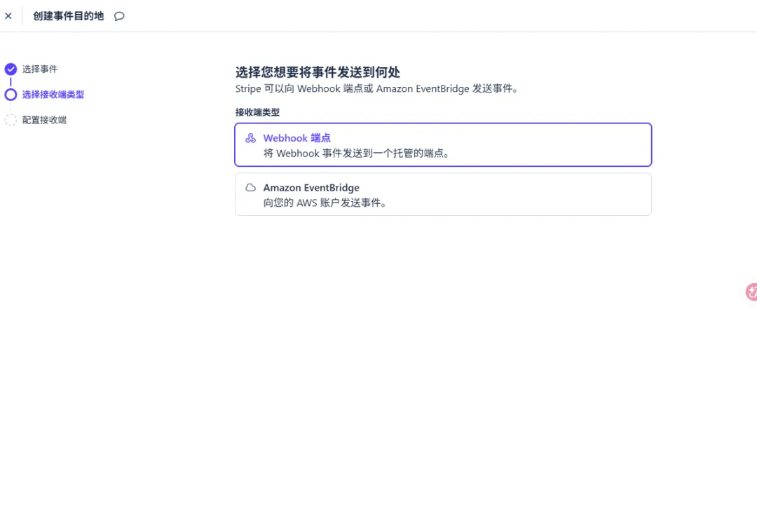Click the 接收端类型 field label
The height and width of the screenshot is (532, 757).
click(x=257, y=112)
